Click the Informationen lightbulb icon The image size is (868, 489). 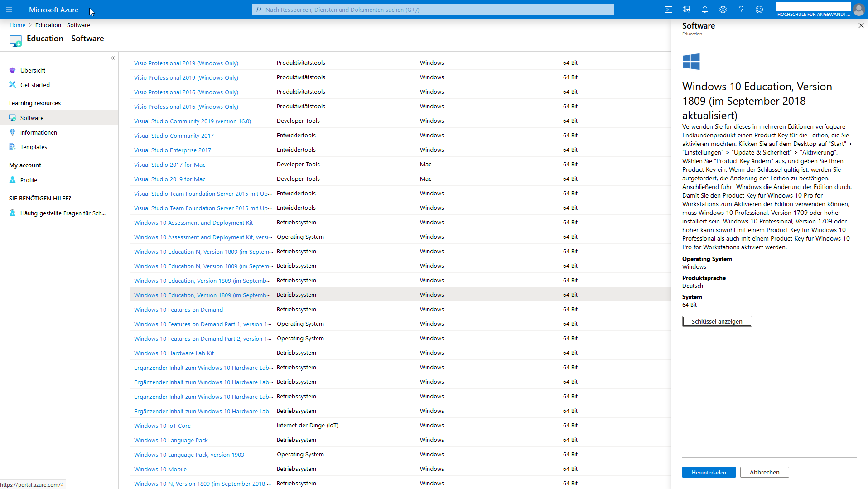(x=13, y=132)
